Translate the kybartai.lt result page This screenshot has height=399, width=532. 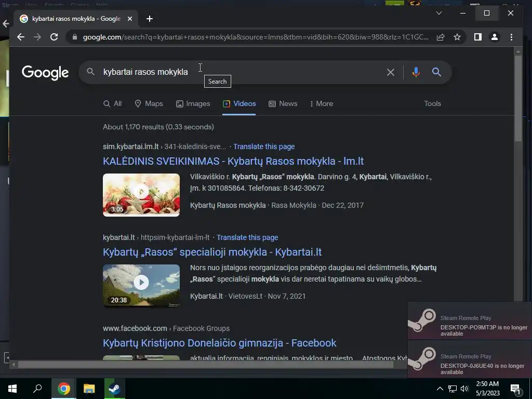(x=247, y=237)
